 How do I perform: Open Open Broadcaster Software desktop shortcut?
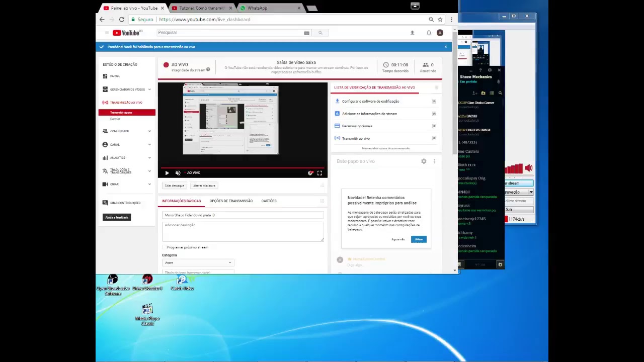point(113,285)
